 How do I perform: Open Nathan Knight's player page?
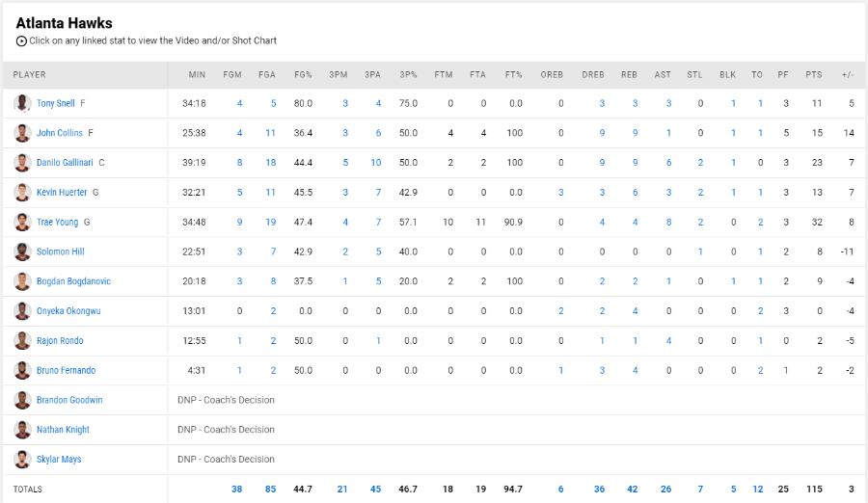[x=63, y=430]
